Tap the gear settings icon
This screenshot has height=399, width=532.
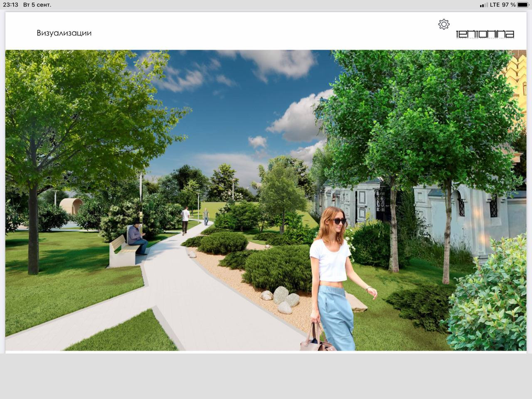pyautogui.click(x=444, y=25)
